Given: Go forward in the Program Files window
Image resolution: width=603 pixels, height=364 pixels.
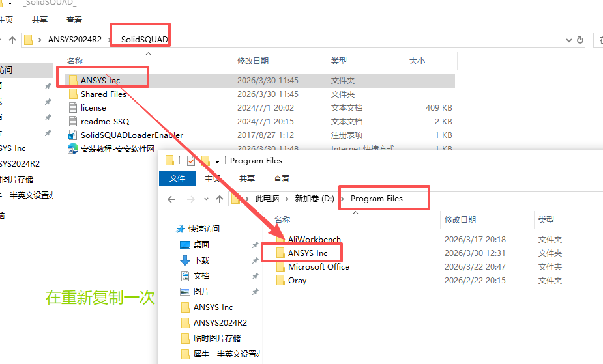Looking at the screenshot, I should point(191,199).
